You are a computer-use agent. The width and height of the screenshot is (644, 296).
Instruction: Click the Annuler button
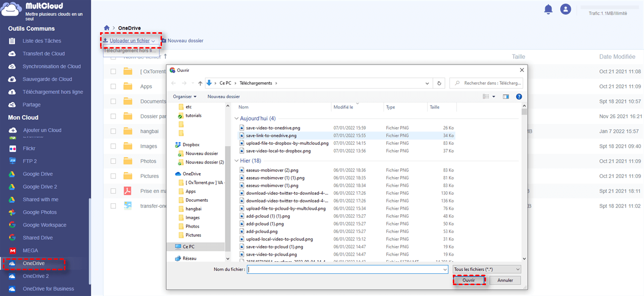pyautogui.click(x=505, y=280)
